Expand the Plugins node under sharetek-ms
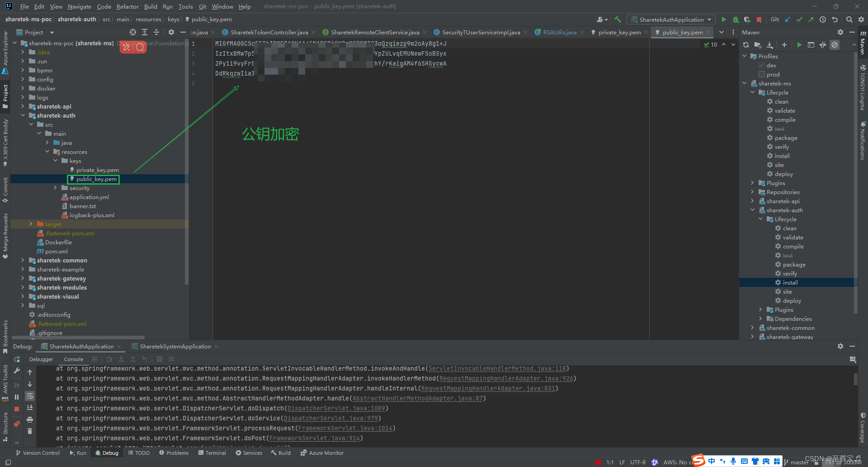The height and width of the screenshot is (467, 868). pos(752,183)
